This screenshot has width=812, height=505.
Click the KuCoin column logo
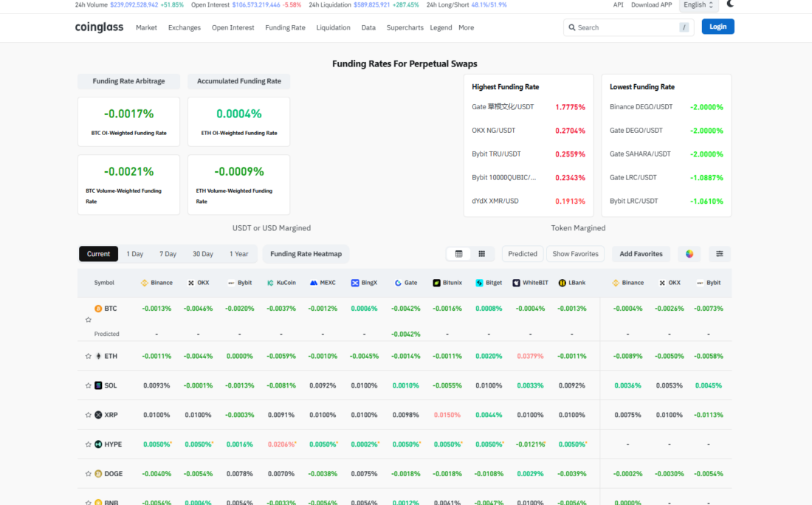[x=270, y=283]
